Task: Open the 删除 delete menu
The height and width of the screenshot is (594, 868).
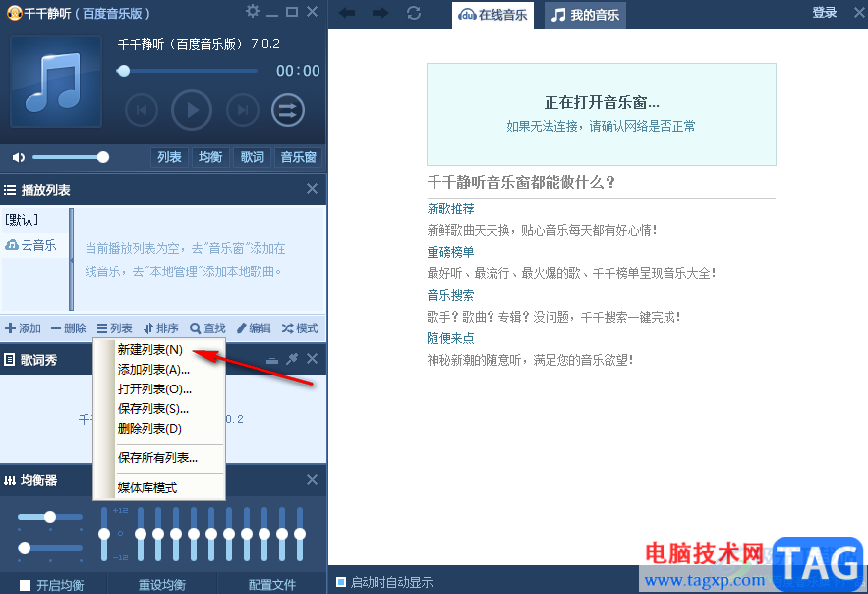Action: point(69,328)
